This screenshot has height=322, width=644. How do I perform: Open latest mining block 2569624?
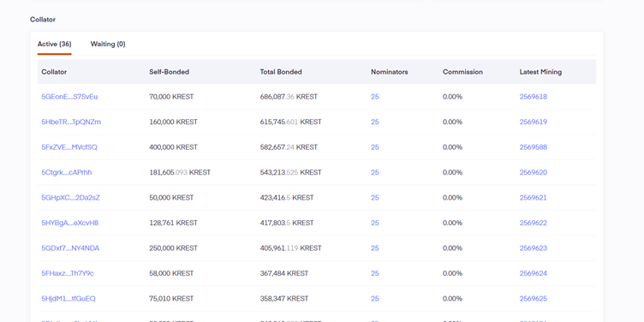click(534, 273)
